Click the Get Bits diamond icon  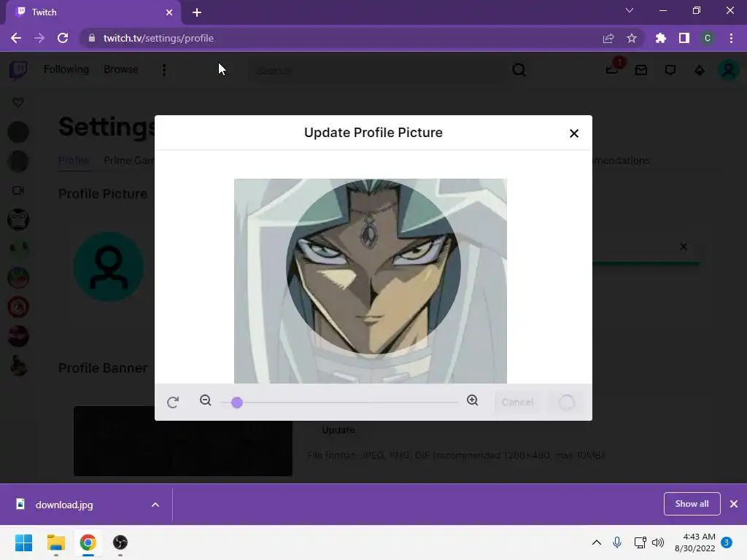pyautogui.click(x=700, y=71)
